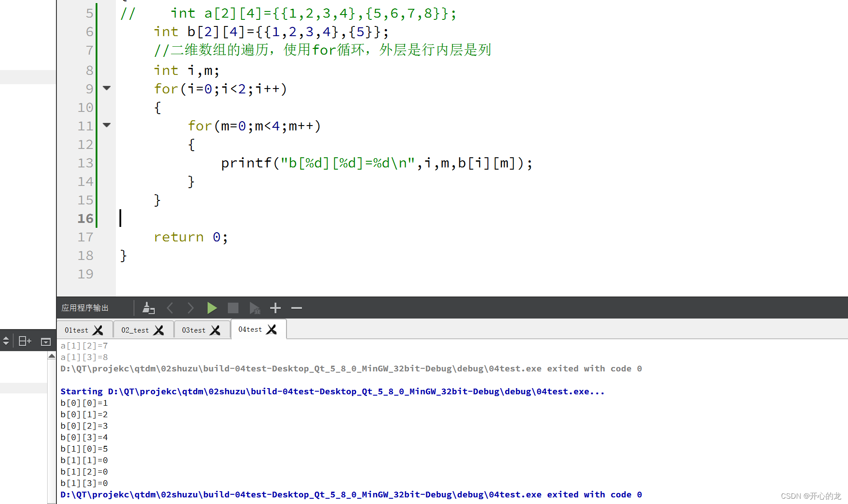Click the stop running program square

[x=233, y=308]
